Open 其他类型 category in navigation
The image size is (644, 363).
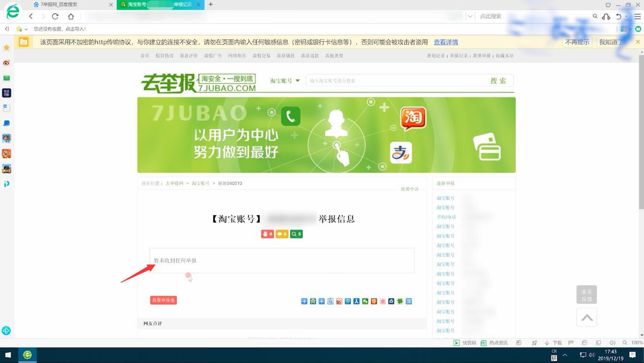[334, 56]
